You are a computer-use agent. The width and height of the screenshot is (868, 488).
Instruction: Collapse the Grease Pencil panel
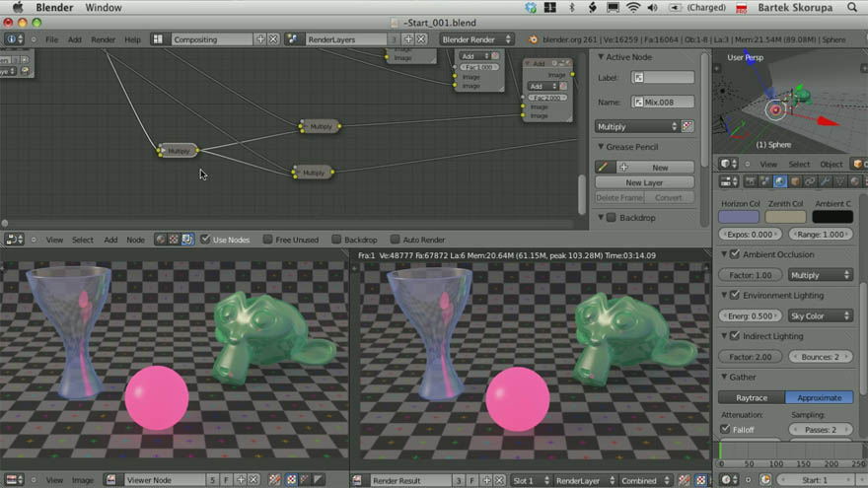(x=601, y=147)
